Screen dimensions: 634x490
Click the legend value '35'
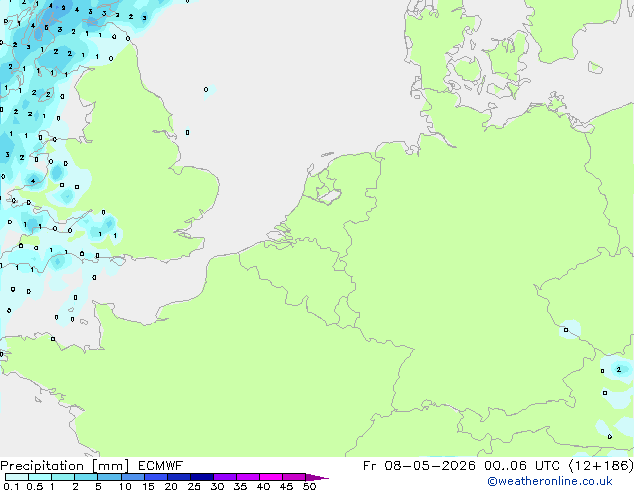coord(240,486)
